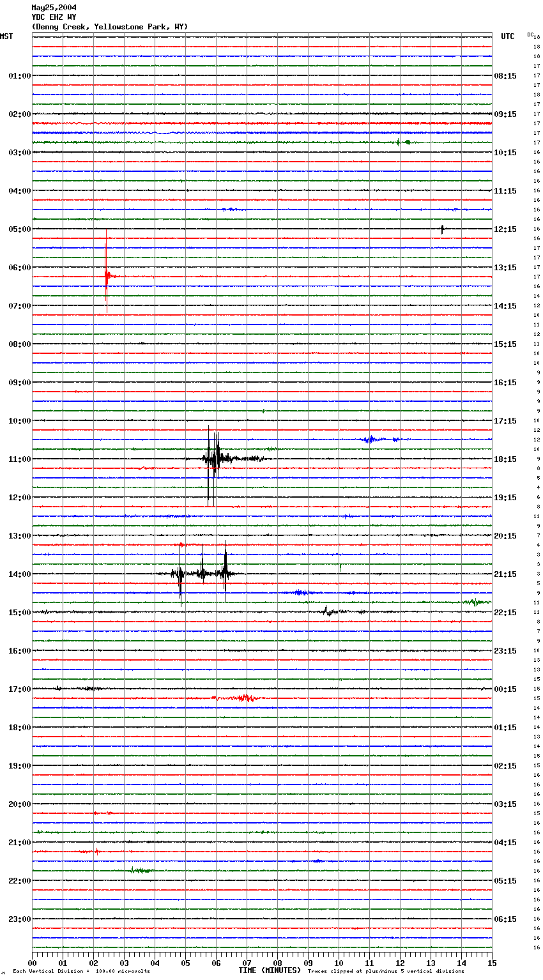
Task: Click the 08:15 UTC time label
Action: tap(505, 76)
